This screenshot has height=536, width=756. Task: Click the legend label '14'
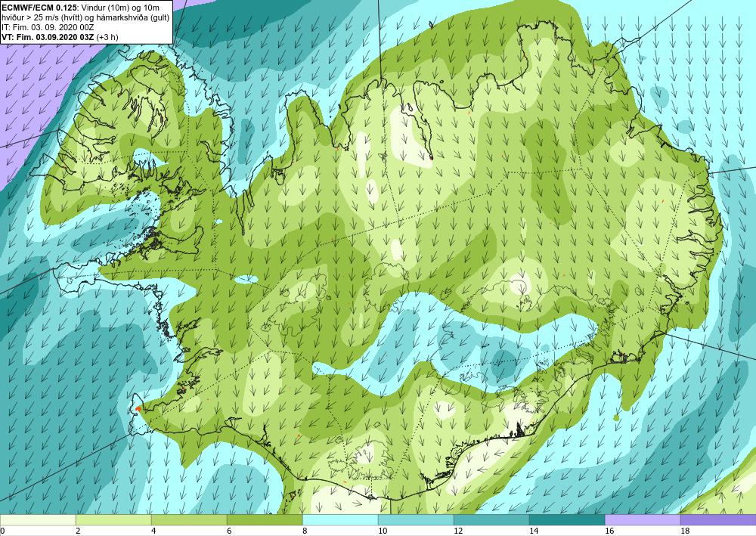click(533, 531)
